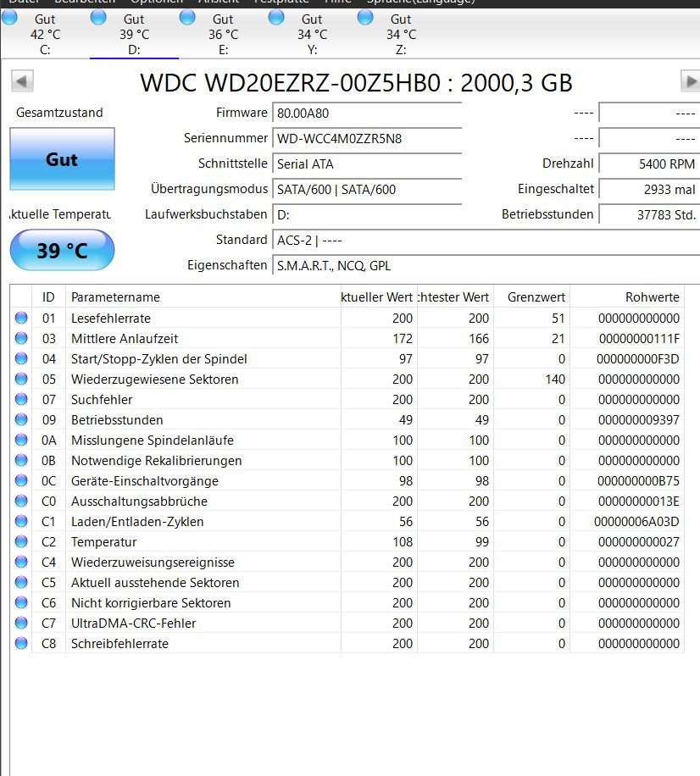Click status orb for Geräte-Einschaltvorgänge row
Screen dimensions: 700x776
tap(21, 480)
